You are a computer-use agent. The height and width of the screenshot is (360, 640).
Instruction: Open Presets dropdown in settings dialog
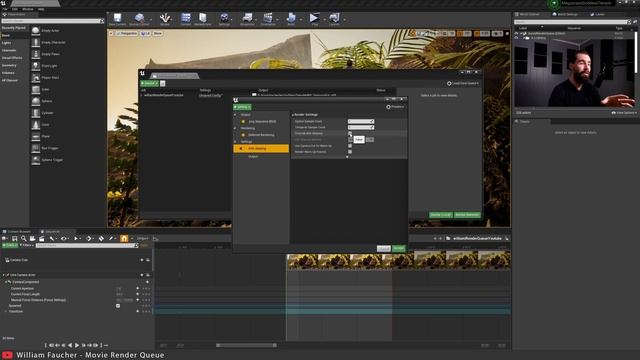[395, 107]
